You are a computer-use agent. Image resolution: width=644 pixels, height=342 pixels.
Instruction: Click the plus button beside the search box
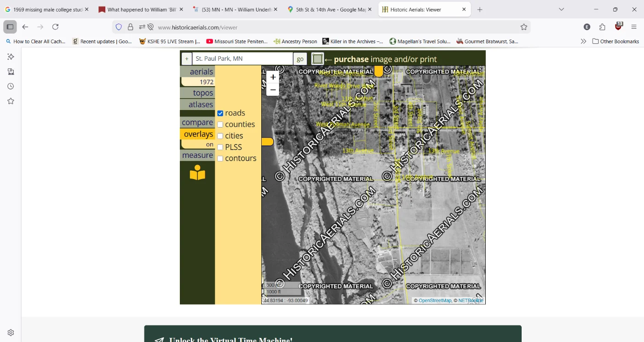coord(187,59)
